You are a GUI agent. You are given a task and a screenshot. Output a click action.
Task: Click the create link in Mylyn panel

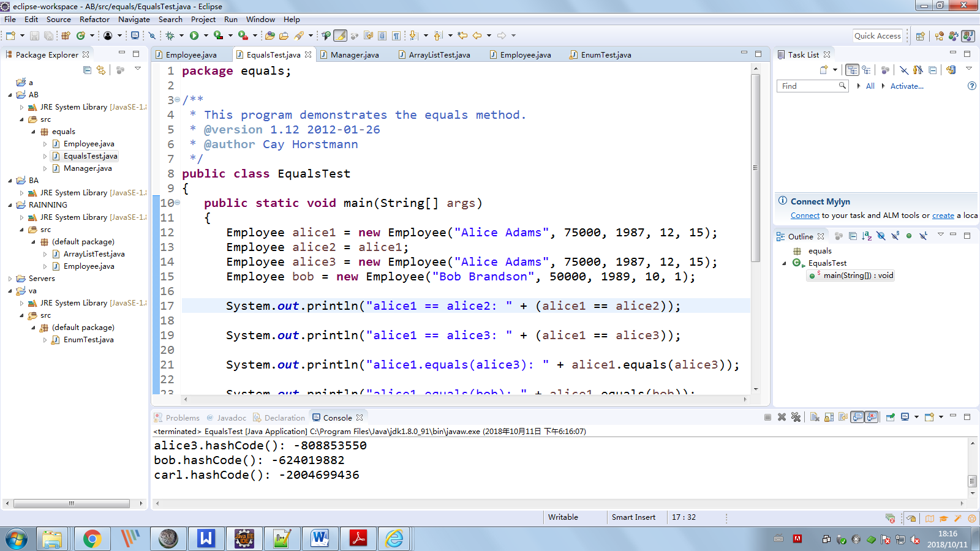coord(943,216)
